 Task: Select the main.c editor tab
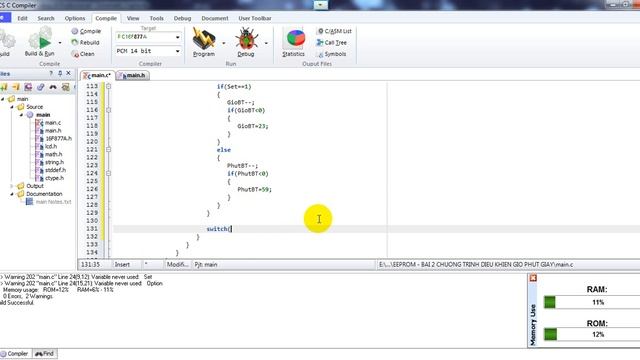[x=97, y=75]
